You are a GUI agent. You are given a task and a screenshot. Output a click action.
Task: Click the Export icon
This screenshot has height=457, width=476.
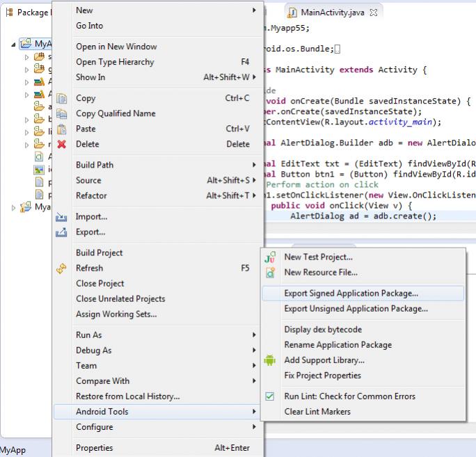coord(61,232)
